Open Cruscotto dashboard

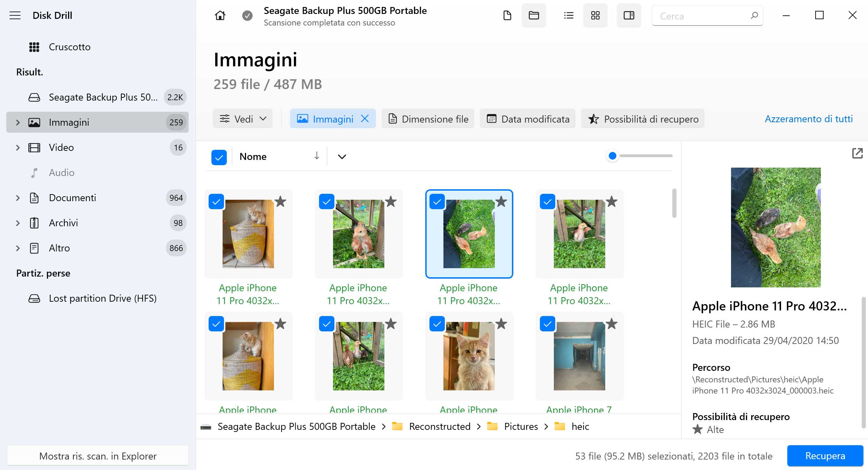[97, 47]
